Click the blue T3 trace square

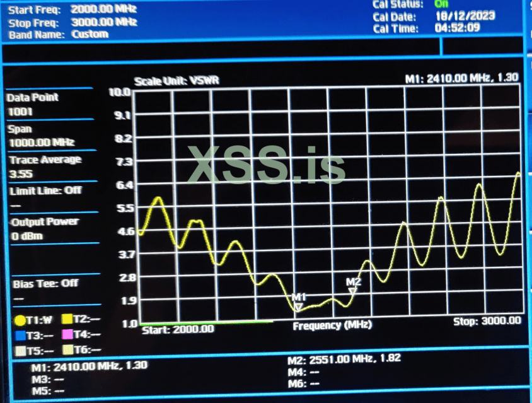click(x=21, y=336)
